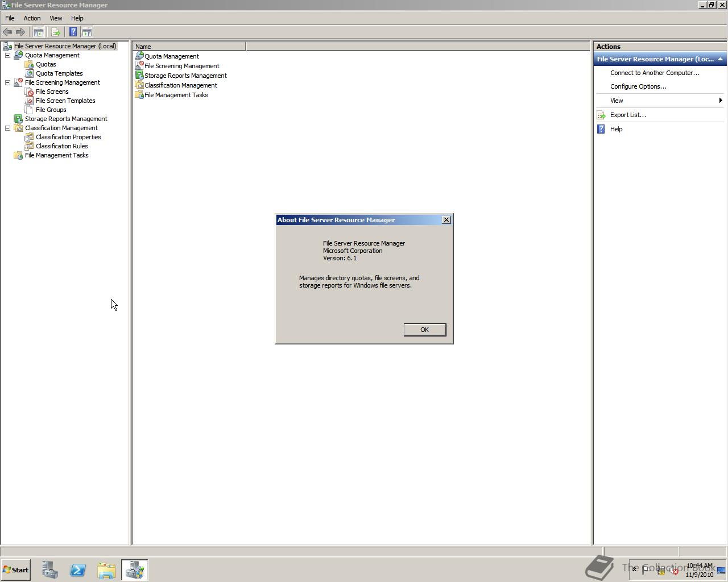Click the Classification Management list icon
This screenshot has width=728, height=582.
tap(139, 85)
